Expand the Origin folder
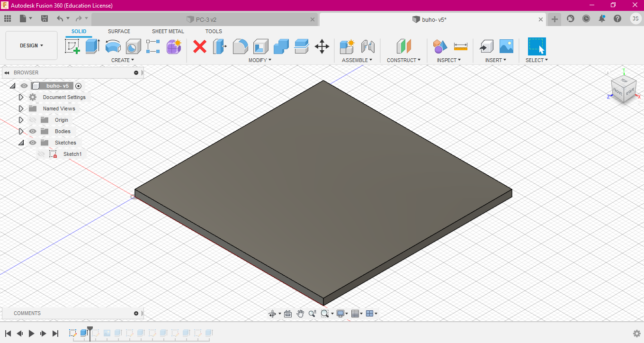This screenshot has height=343, width=644. point(21,120)
